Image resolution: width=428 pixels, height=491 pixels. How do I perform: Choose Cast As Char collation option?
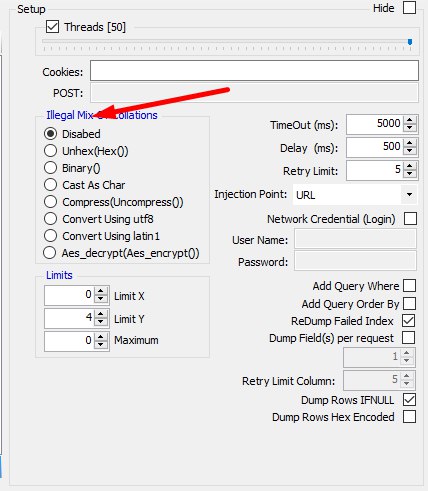coord(50,185)
